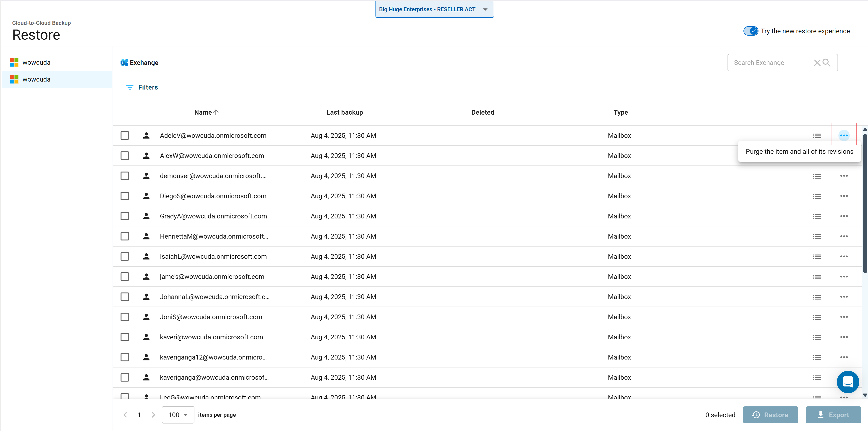Click the search magnifier icon in Search Exchange
The height and width of the screenshot is (431, 868).
[x=826, y=63]
